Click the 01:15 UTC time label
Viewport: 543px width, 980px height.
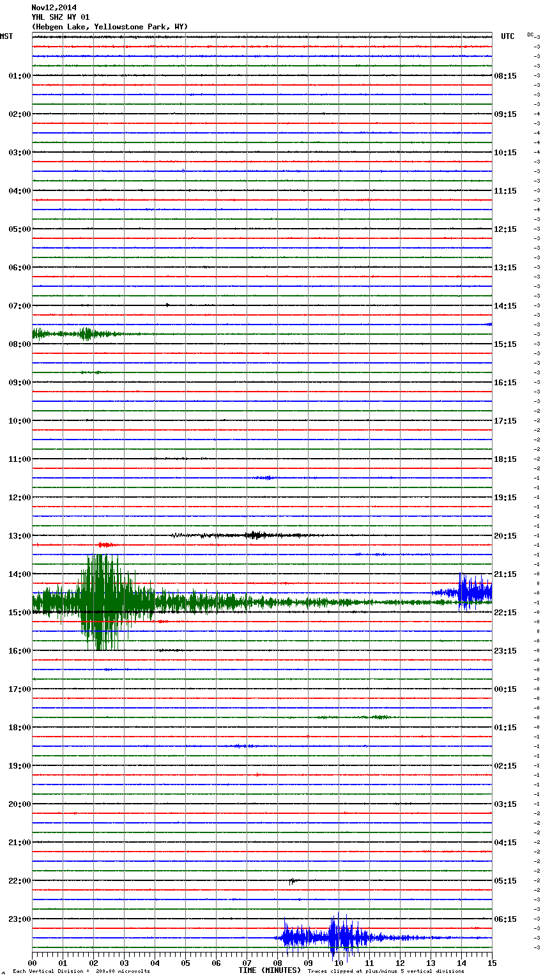click(505, 728)
